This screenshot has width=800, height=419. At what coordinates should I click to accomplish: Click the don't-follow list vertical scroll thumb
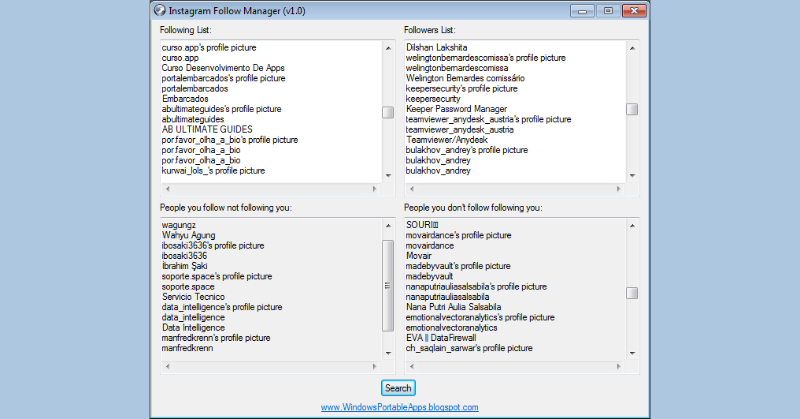point(632,293)
